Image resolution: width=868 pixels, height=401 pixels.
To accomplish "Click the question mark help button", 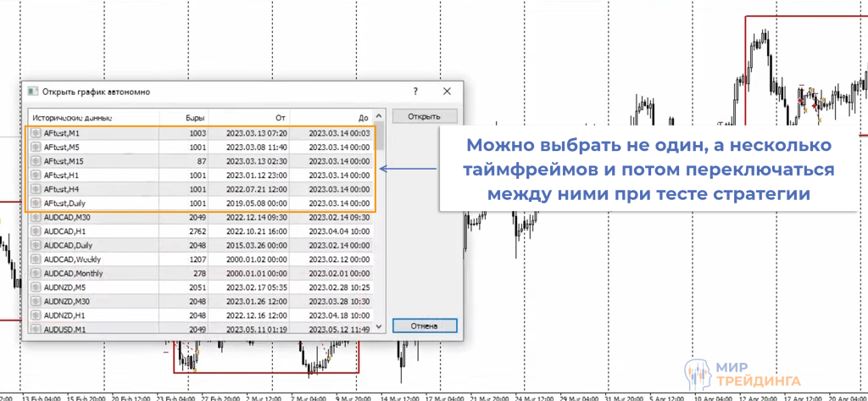I will coord(415,92).
